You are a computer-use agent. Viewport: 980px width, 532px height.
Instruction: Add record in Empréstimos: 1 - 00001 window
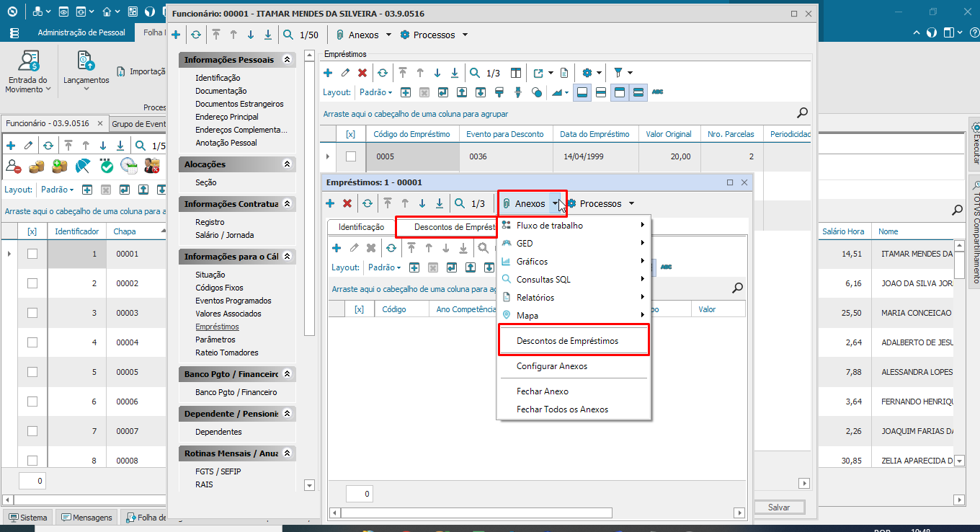pyautogui.click(x=329, y=204)
